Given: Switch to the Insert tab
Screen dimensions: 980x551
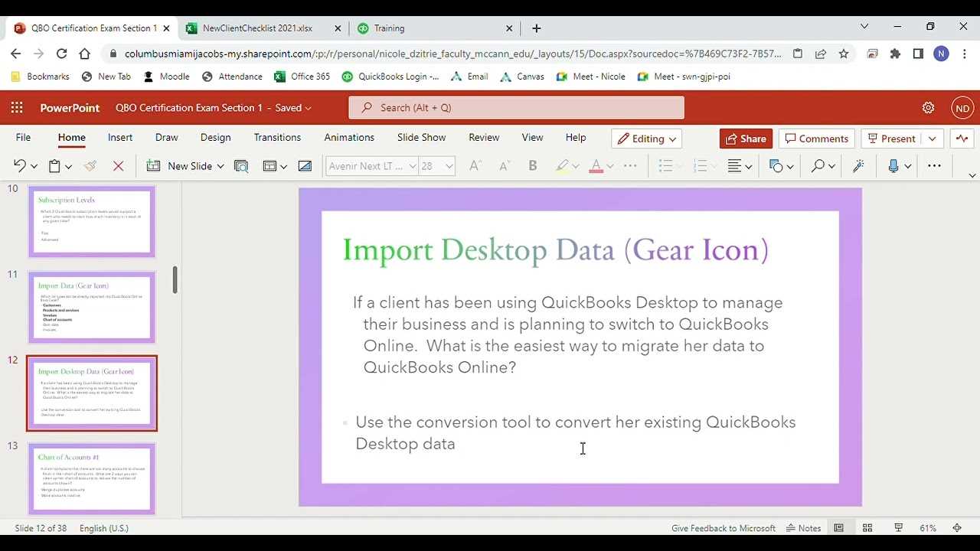Looking at the screenshot, I should [120, 138].
